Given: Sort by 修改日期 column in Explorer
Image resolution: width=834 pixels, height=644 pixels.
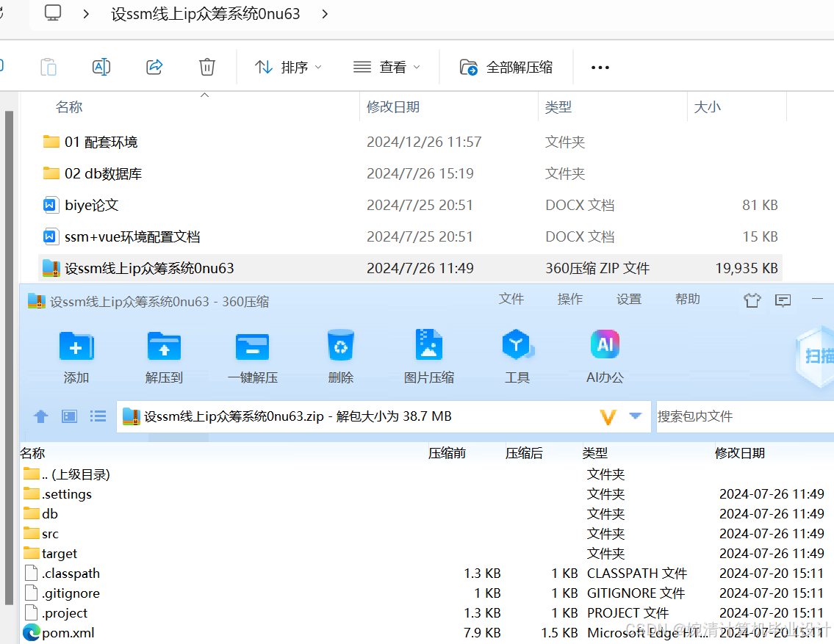Looking at the screenshot, I should 393,106.
